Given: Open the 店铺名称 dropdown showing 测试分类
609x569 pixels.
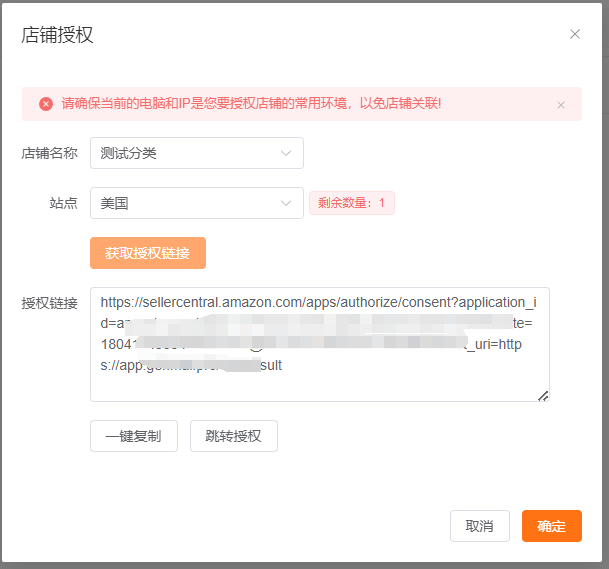Looking at the screenshot, I should click(x=185, y=153).
